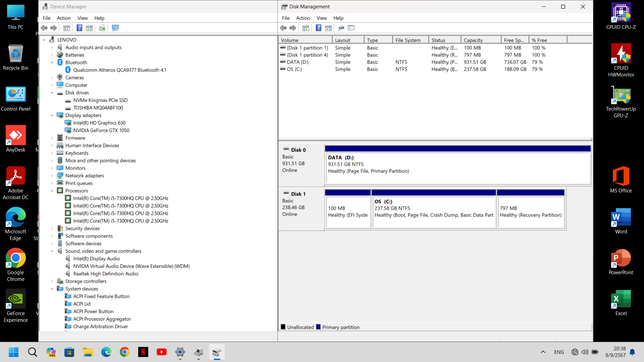This screenshot has width=644, height=362.
Task: Open volume control in system tray
Action: [x=585, y=352]
